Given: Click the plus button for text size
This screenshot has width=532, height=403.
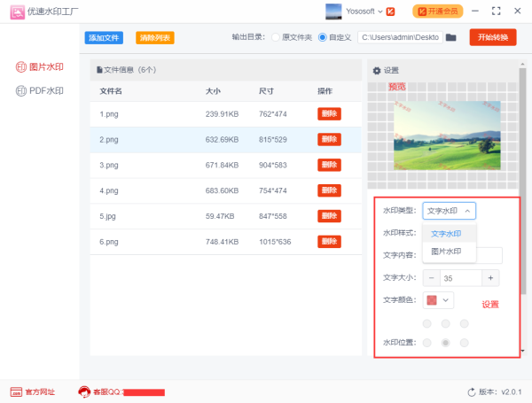Looking at the screenshot, I should (x=490, y=277).
